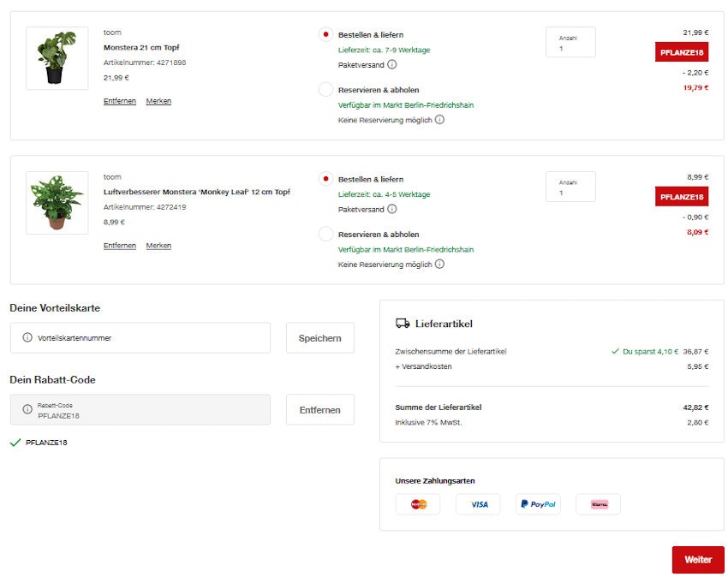The image size is (728, 577).
Task: Click the info icon in Rabatt-Code field
Action: point(27,410)
